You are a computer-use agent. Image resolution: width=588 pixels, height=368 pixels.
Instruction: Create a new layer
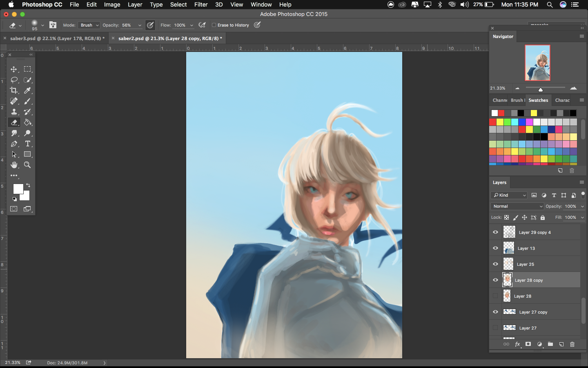tap(561, 344)
